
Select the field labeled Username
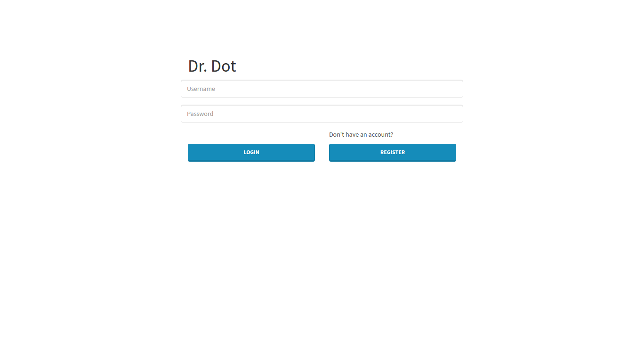tap(322, 89)
